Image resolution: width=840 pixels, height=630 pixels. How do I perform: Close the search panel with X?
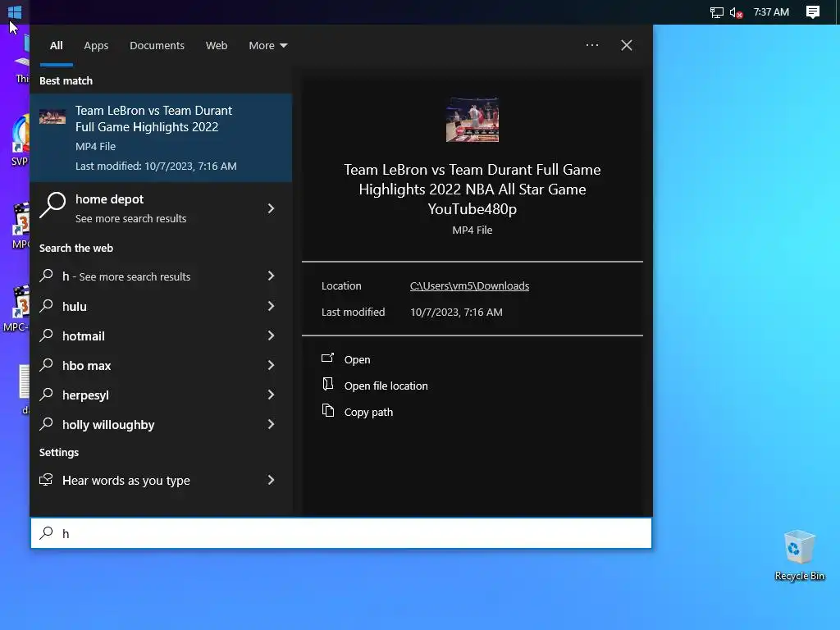[626, 45]
